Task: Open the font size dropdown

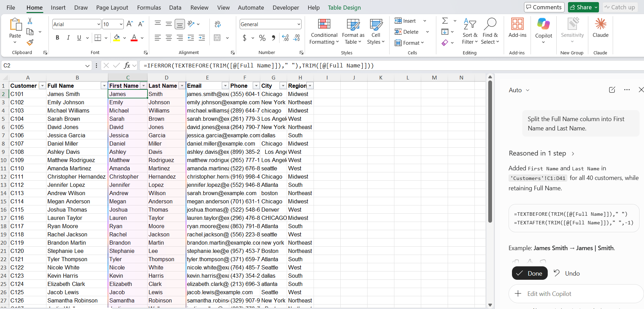Action: (121, 24)
